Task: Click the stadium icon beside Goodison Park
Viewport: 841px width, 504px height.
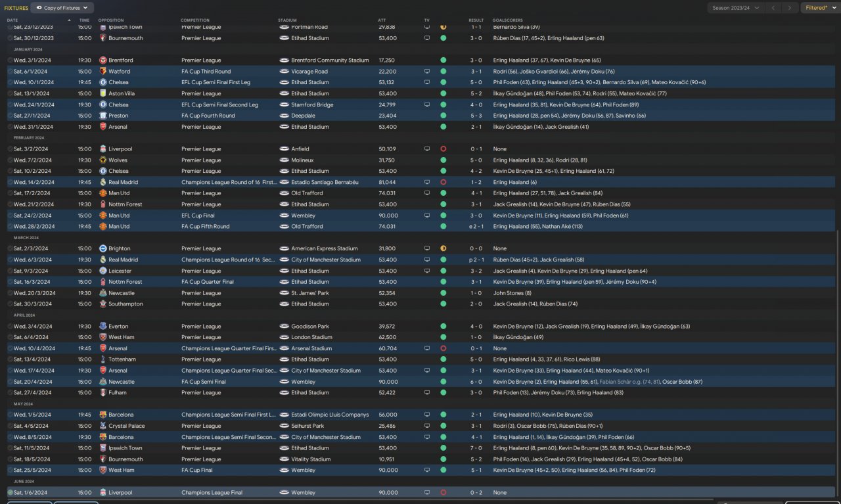Action: click(284, 326)
